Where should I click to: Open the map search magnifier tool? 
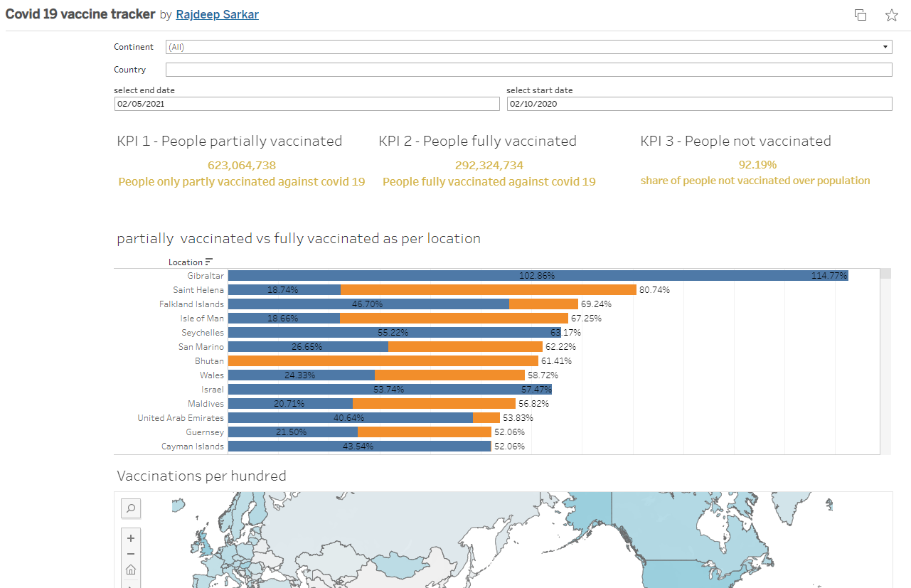pyautogui.click(x=131, y=508)
